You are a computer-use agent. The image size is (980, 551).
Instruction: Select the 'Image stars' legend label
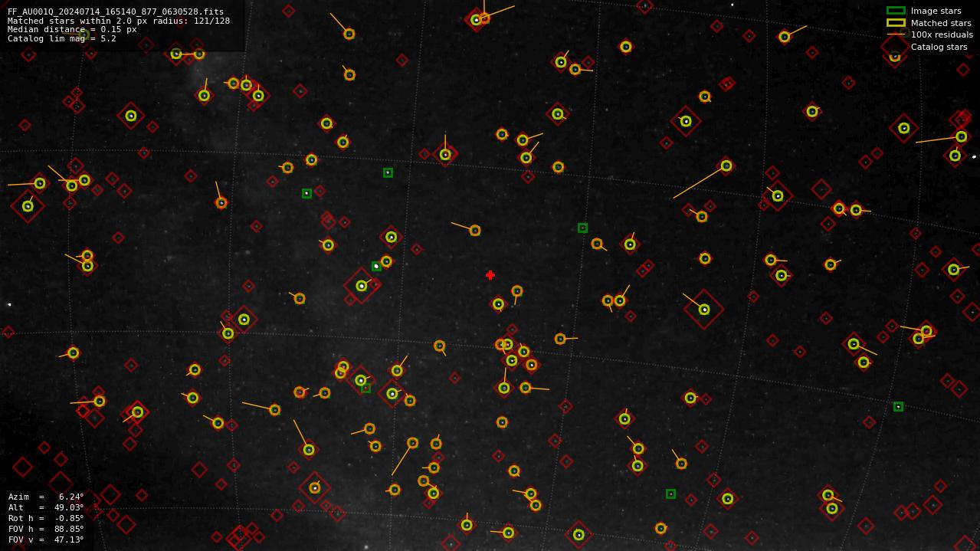pos(936,11)
